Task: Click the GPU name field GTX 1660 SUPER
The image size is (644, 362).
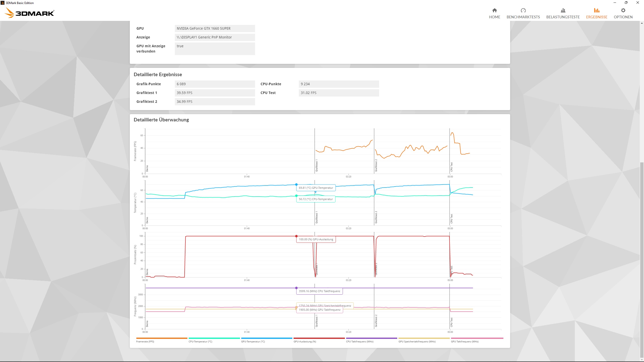Action: click(x=215, y=28)
